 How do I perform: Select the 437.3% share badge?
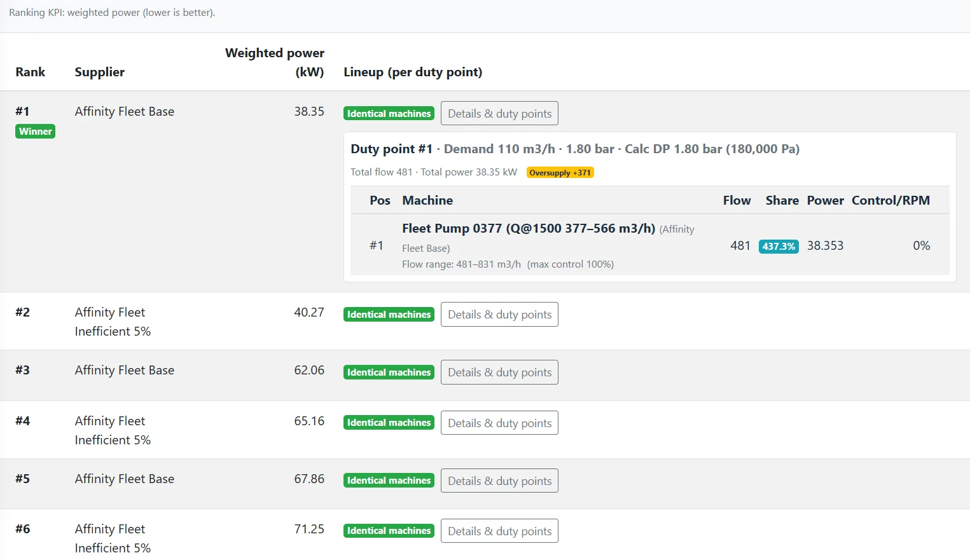point(779,246)
